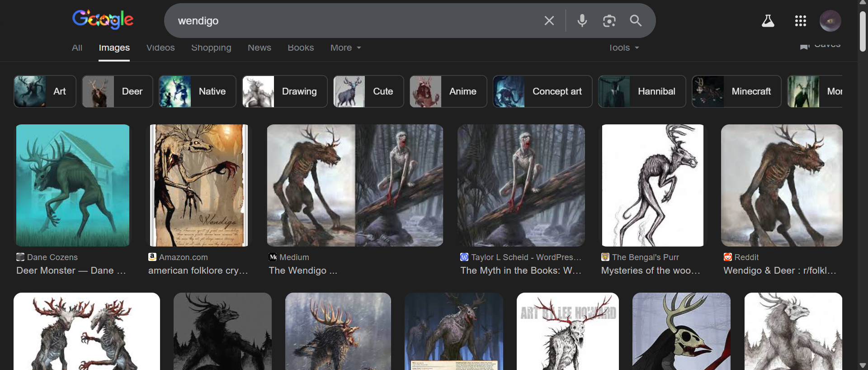Click the scrollbar up arrow
Screen dimensions: 868x370
tap(863, 3)
